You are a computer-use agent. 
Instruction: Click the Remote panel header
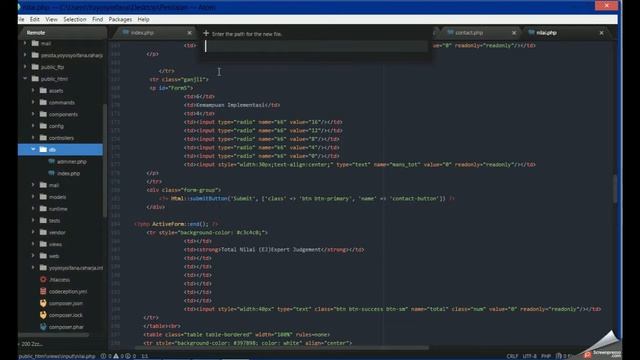tap(62, 33)
